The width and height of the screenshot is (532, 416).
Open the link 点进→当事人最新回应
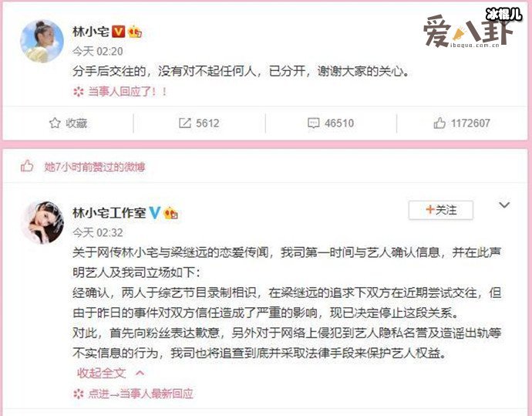coord(140,394)
